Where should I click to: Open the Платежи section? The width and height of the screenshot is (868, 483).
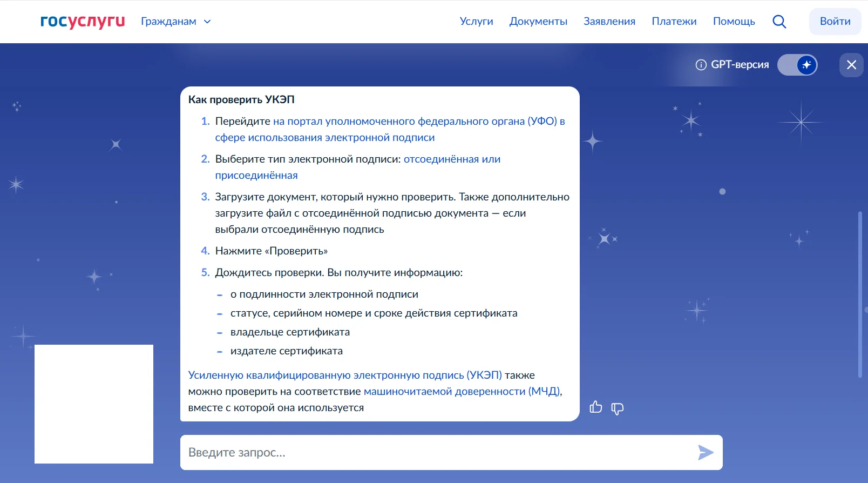coord(674,22)
